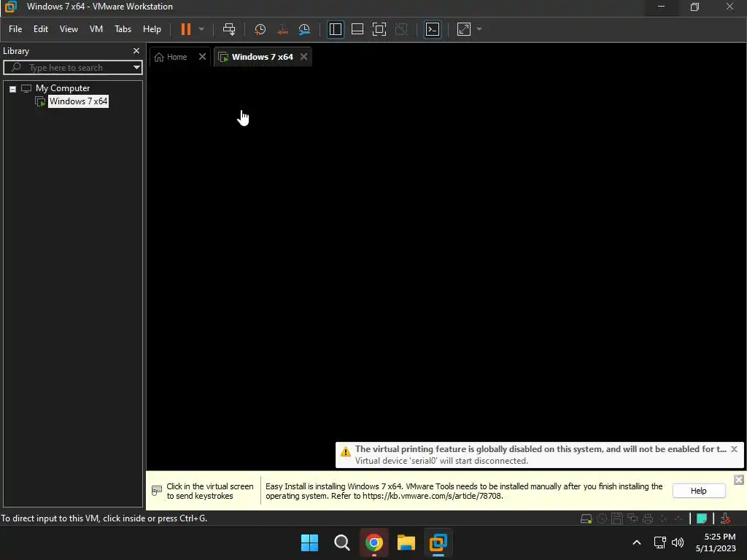The image size is (747, 560).
Task: Open Windows taskbar search
Action: pyautogui.click(x=342, y=542)
